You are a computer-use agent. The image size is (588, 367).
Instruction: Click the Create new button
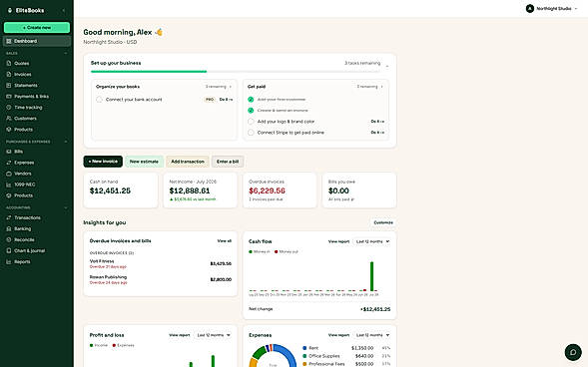(37, 28)
